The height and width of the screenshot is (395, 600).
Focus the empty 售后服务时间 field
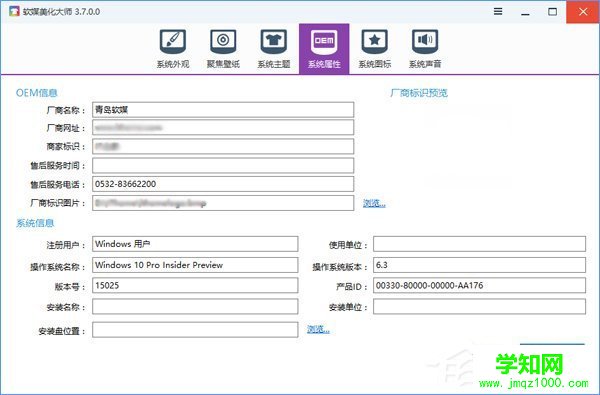(223, 165)
